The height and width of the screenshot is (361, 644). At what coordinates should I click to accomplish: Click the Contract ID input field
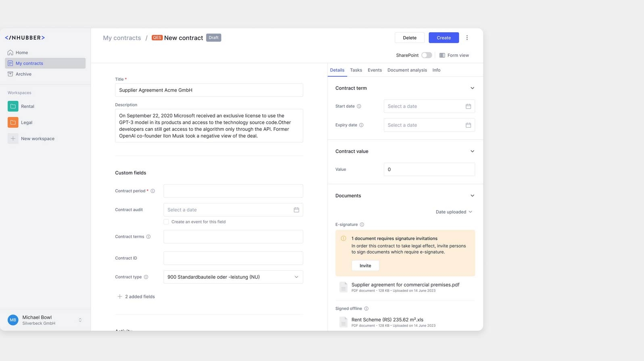tap(233, 258)
